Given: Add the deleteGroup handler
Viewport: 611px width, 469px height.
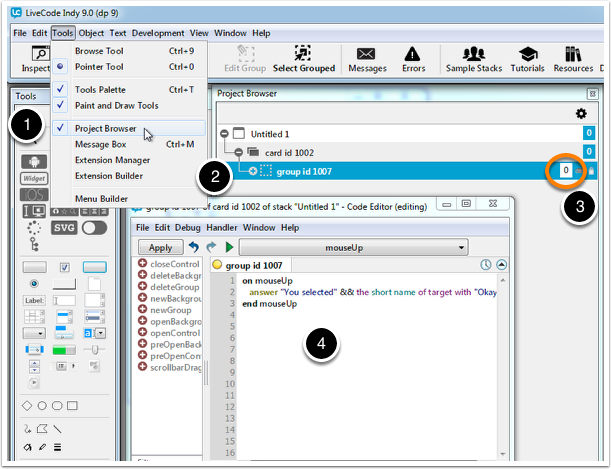Looking at the screenshot, I should tap(142, 287).
